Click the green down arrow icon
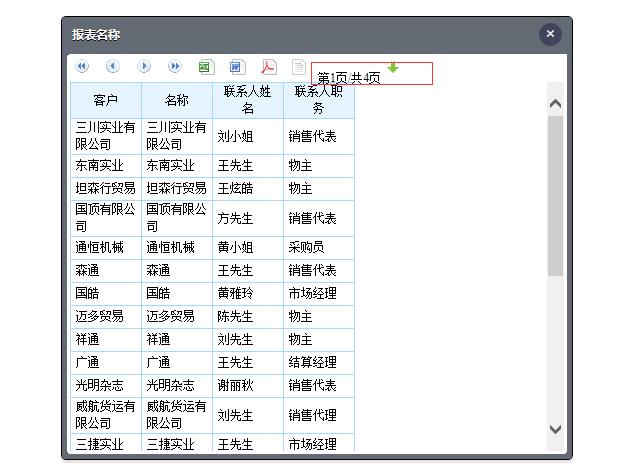This screenshot has height=470, width=643. [393, 67]
